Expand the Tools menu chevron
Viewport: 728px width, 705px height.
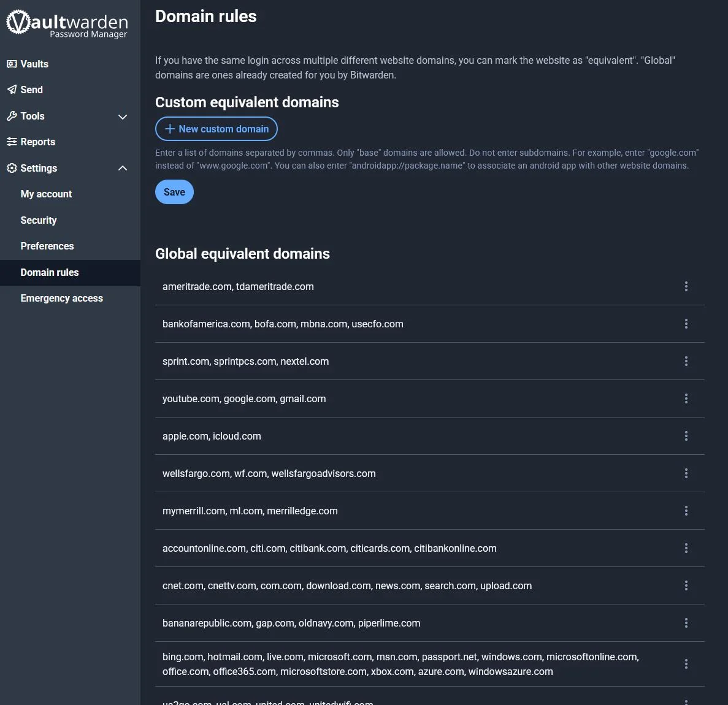(123, 116)
